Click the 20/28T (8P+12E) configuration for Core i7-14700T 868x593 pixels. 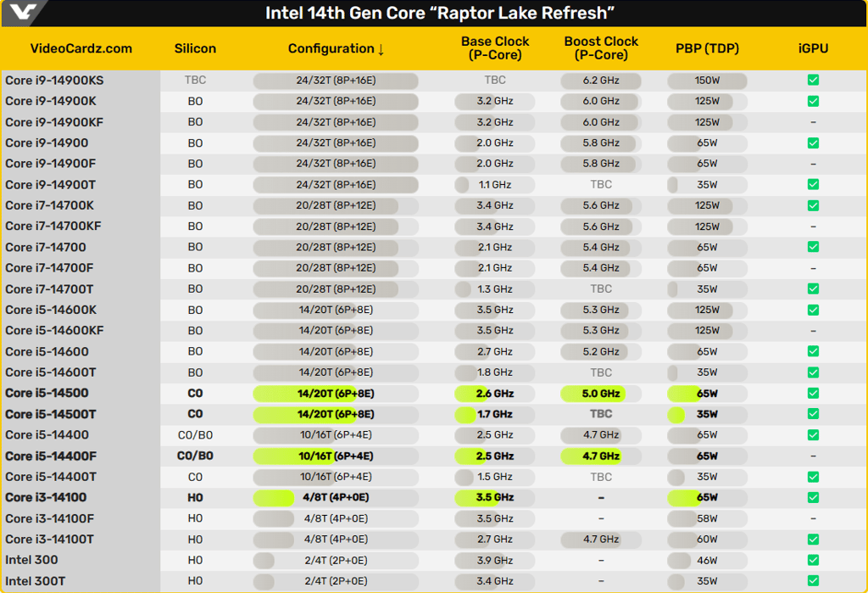(336, 288)
